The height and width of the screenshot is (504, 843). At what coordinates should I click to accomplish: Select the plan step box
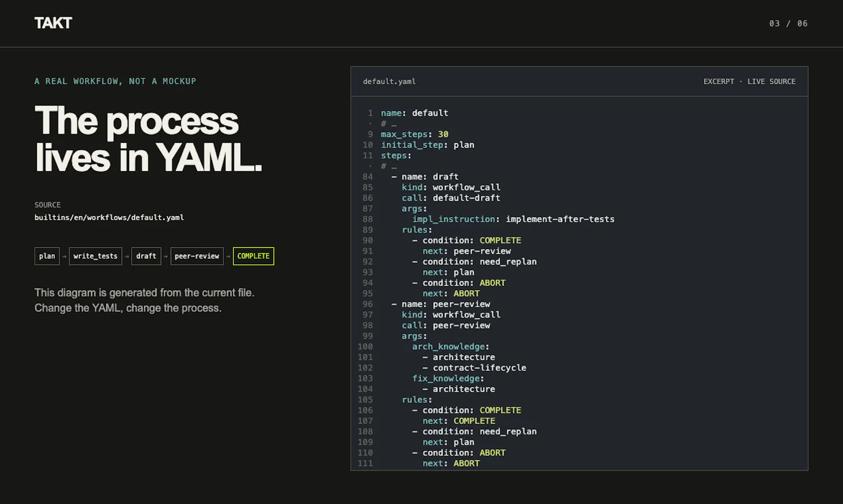point(47,256)
